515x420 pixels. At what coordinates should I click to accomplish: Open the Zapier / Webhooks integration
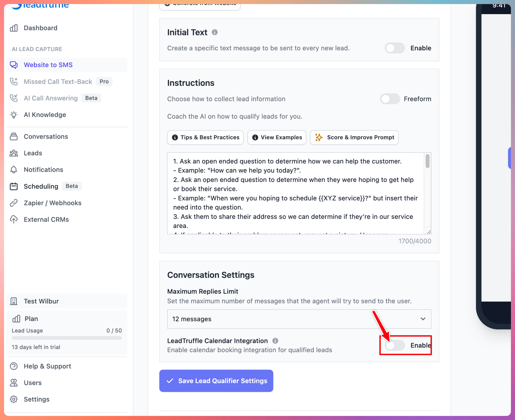click(52, 203)
